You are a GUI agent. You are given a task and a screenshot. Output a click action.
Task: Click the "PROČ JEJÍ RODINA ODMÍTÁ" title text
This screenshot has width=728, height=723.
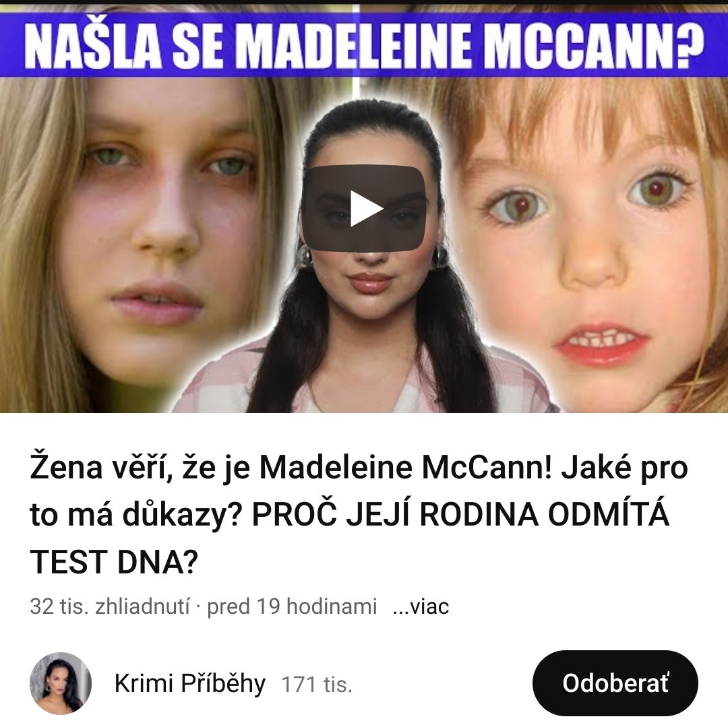point(460,515)
